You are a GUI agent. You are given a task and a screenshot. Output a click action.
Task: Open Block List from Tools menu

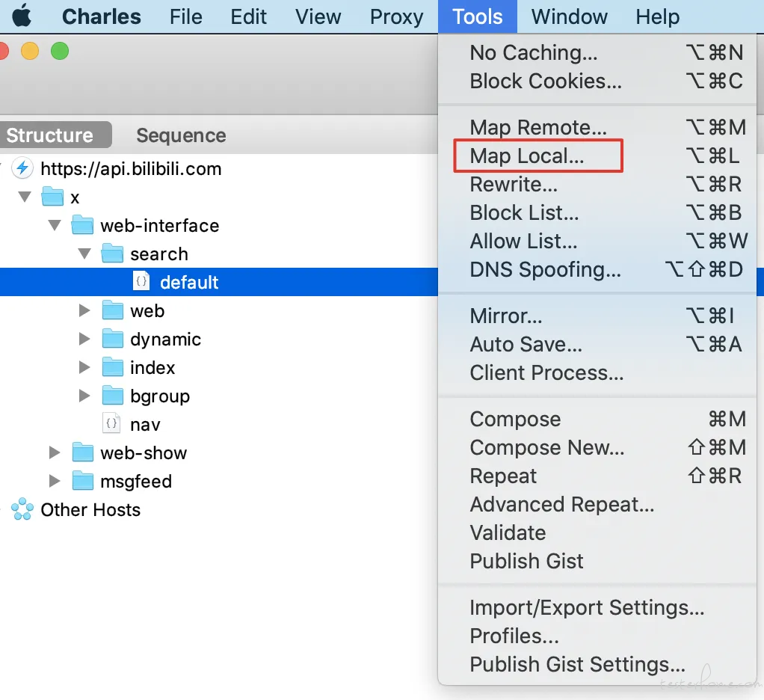click(597, 212)
